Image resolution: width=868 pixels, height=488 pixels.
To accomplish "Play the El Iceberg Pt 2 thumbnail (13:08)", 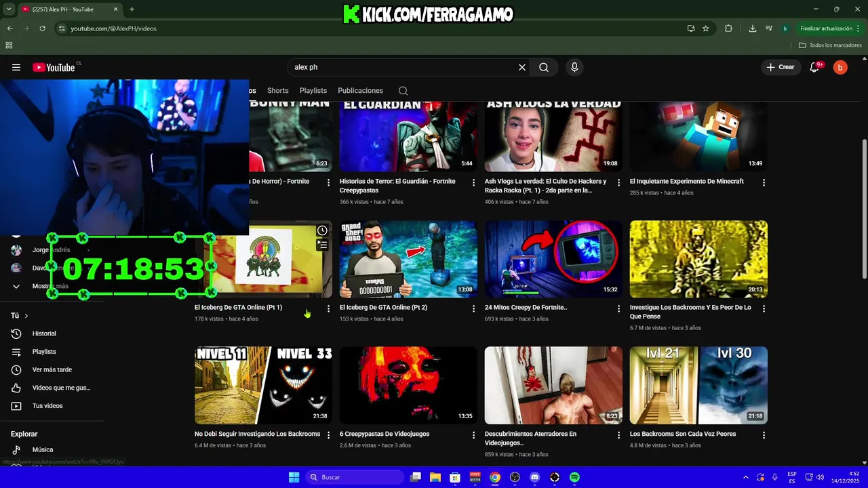I will (x=408, y=259).
